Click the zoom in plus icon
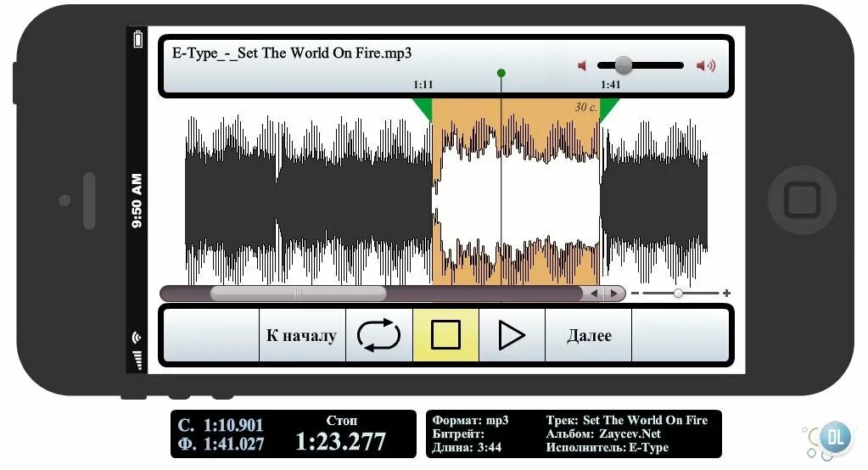 [x=726, y=293]
